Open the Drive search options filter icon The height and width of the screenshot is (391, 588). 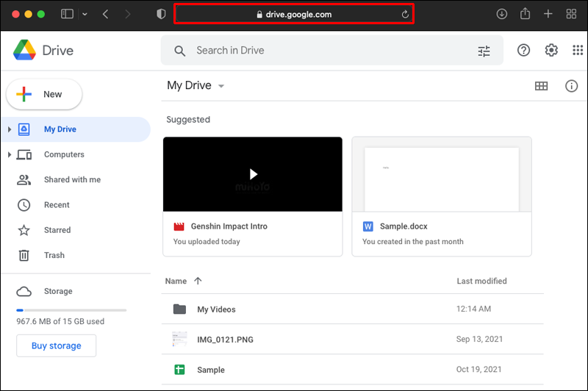484,51
